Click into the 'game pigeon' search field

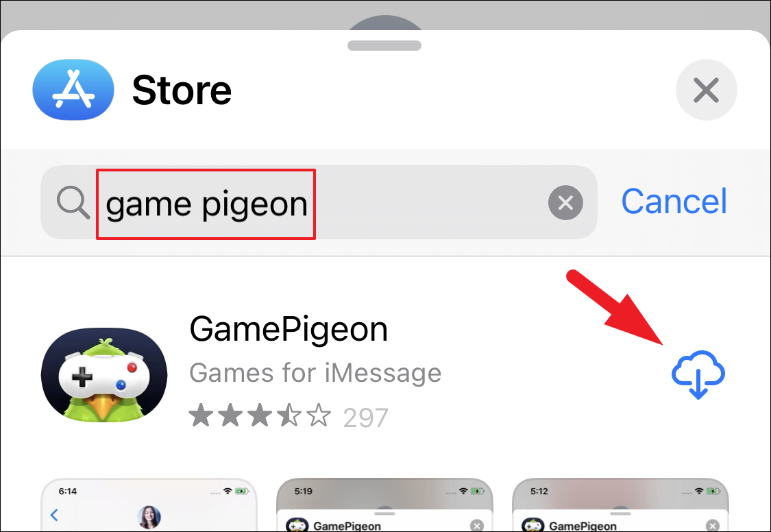pos(319,202)
